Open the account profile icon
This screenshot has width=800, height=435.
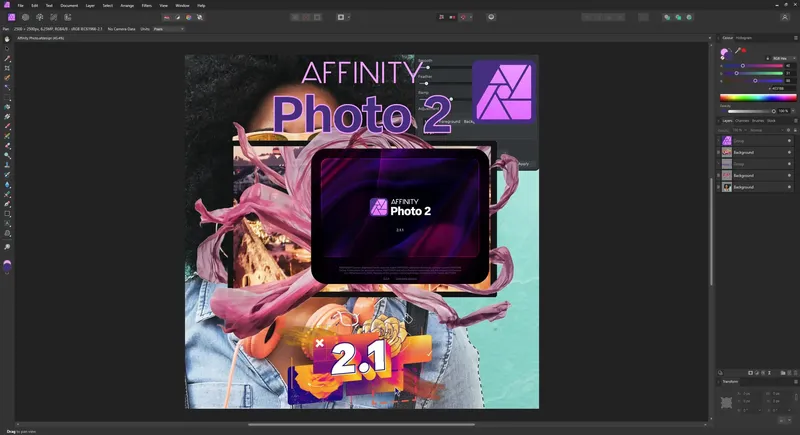785,17
